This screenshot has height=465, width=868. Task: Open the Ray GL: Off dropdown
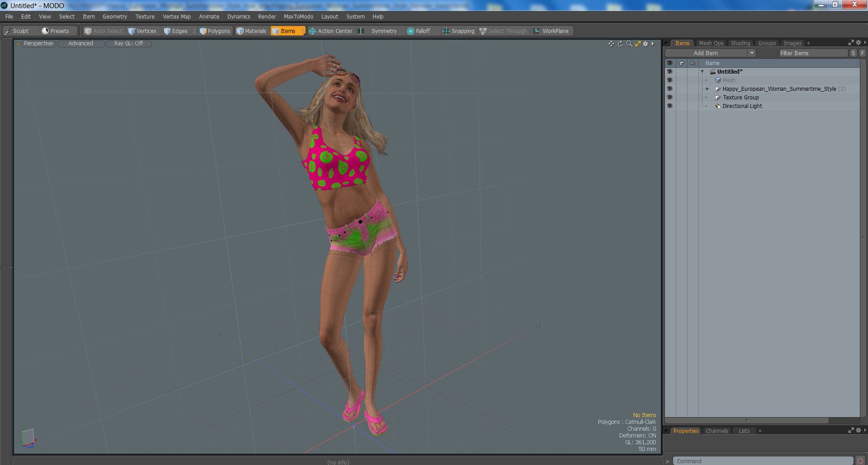click(x=128, y=43)
